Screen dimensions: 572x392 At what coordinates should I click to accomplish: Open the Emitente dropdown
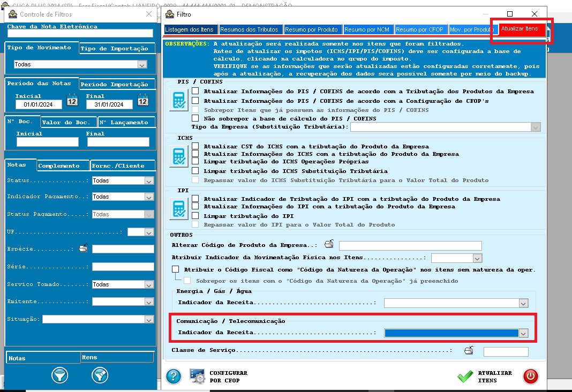click(149, 302)
